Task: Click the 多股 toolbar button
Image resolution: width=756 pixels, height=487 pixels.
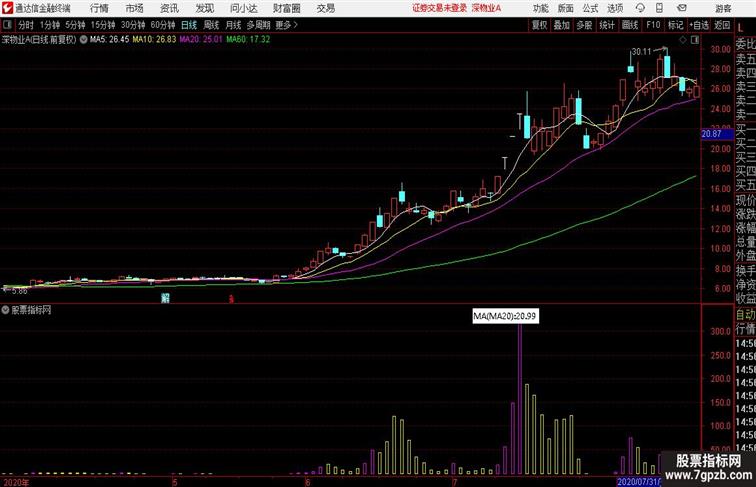Action: click(x=584, y=25)
